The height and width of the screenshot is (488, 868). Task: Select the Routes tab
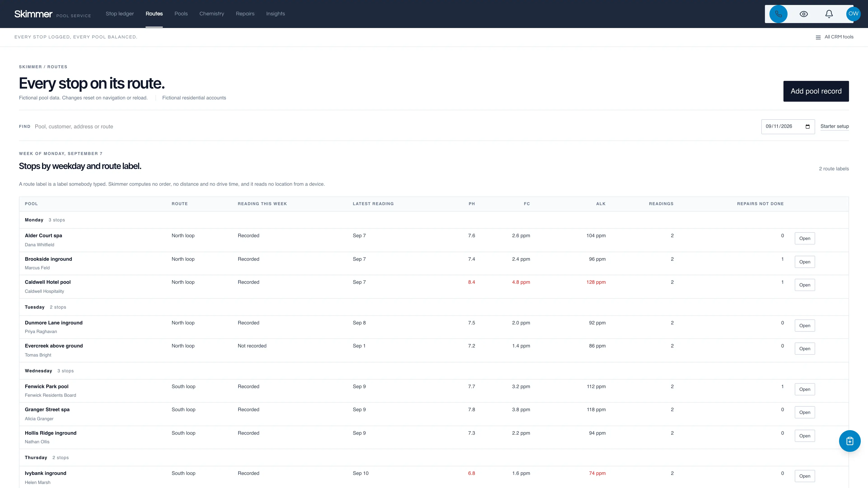(x=154, y=14)
